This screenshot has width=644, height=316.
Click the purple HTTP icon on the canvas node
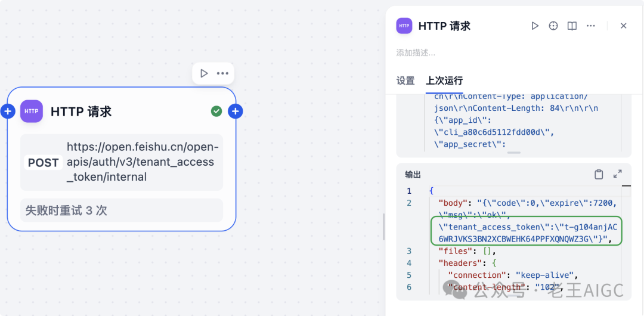click(x=32, y=111)
